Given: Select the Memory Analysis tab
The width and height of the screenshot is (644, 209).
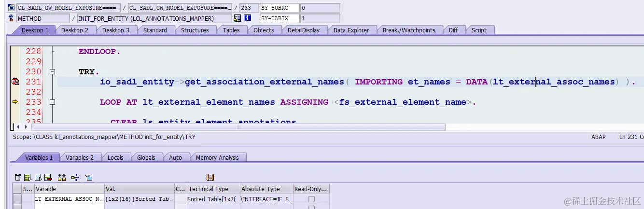Looking at the screenshot, I should click(x=217, y=157).
